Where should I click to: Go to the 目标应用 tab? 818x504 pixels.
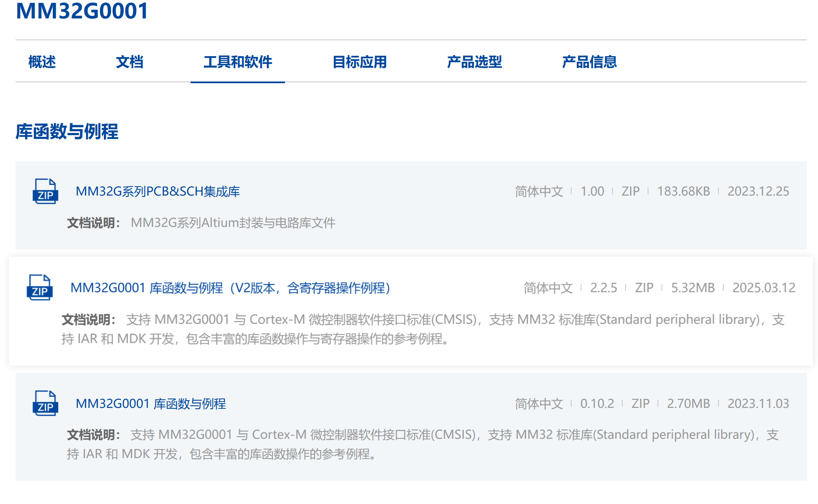(360, 62)
